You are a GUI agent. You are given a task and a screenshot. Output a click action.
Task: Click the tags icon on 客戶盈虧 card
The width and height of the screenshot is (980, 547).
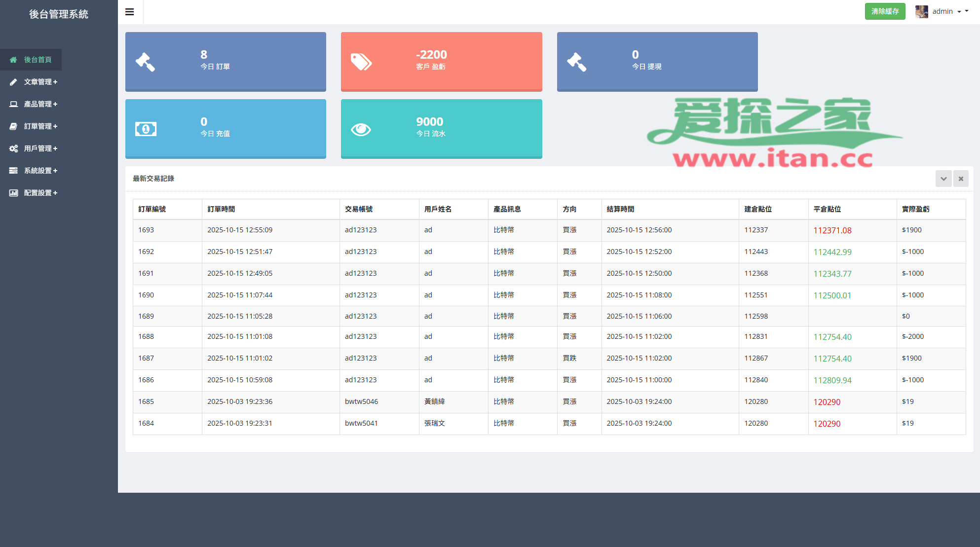click(361, 62)
